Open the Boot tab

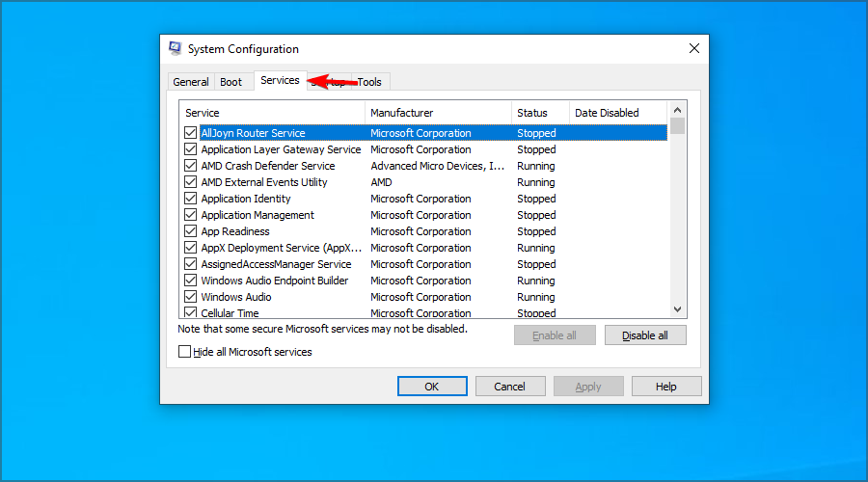pyautogui.click(x=231, y=82)
